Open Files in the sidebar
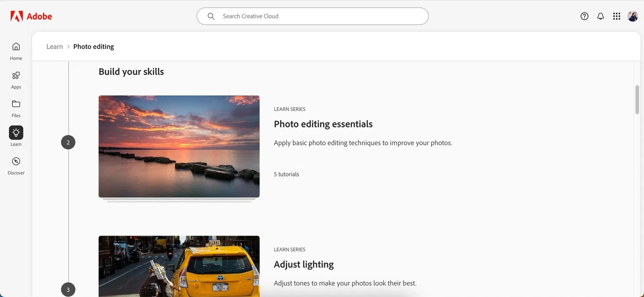Screen dimensions: 644x297 click(16, 108)
